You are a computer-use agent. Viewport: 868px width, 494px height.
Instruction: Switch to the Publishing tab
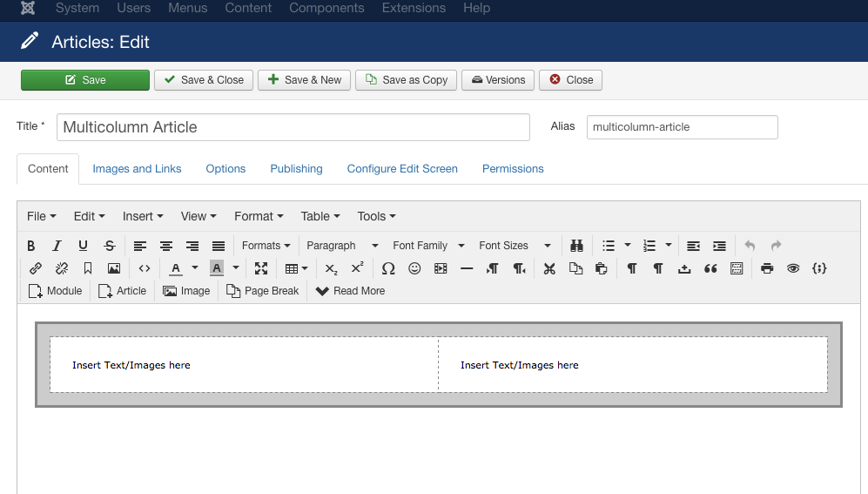[x=296, y=169]
